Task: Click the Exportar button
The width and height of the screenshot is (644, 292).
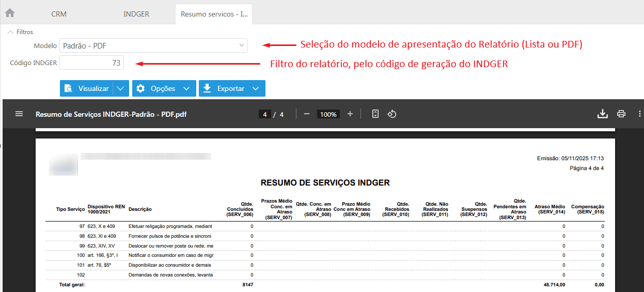Action: click(225, 88)
